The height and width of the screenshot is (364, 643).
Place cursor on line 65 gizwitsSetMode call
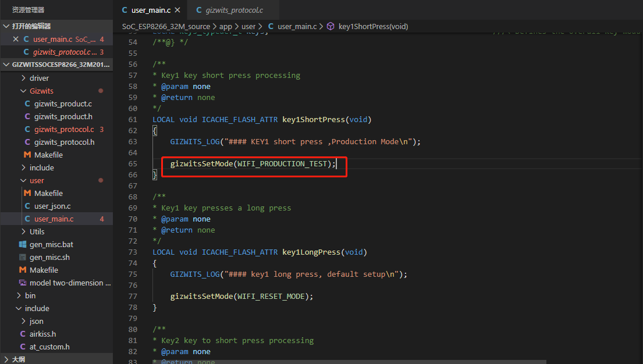[253, 164]
